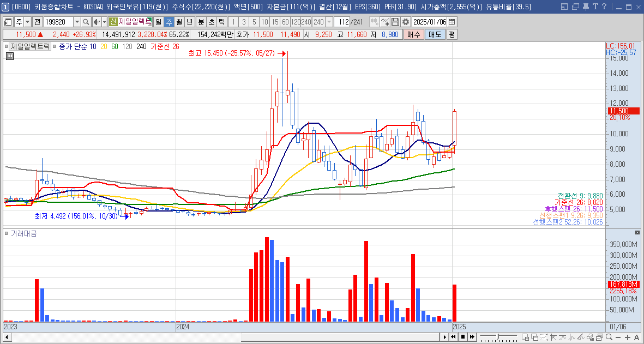
Task: Click the restore-layout icon in title bar
Action: tap(564, 7)
